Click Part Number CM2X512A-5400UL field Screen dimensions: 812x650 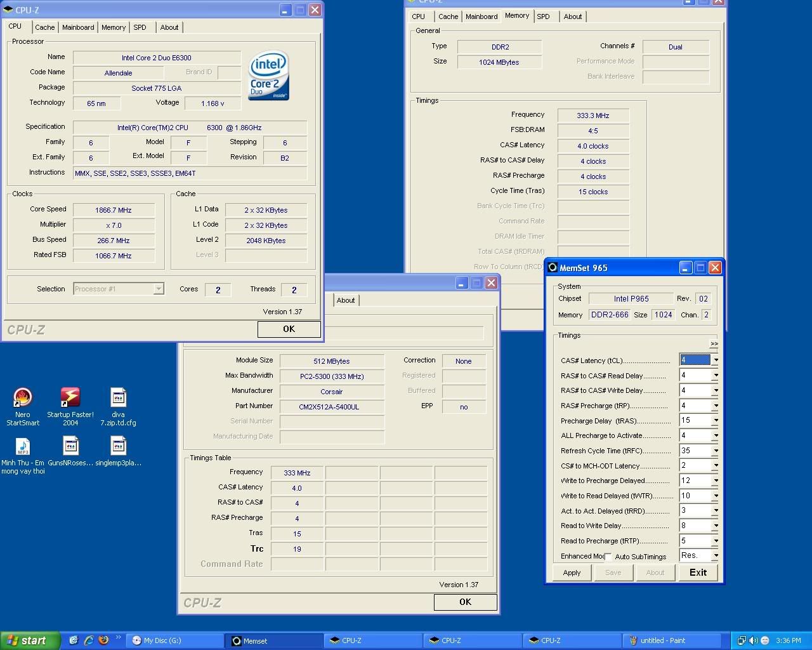pos(332,407)
